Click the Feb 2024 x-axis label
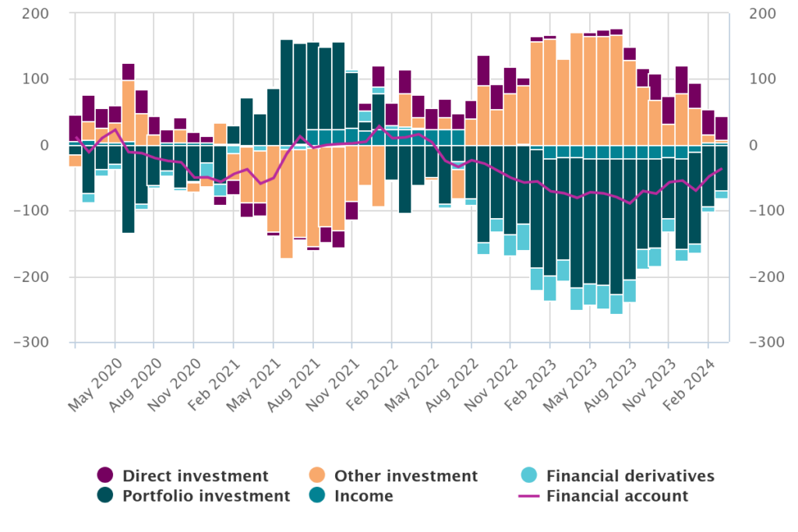 tap(690, 379)
